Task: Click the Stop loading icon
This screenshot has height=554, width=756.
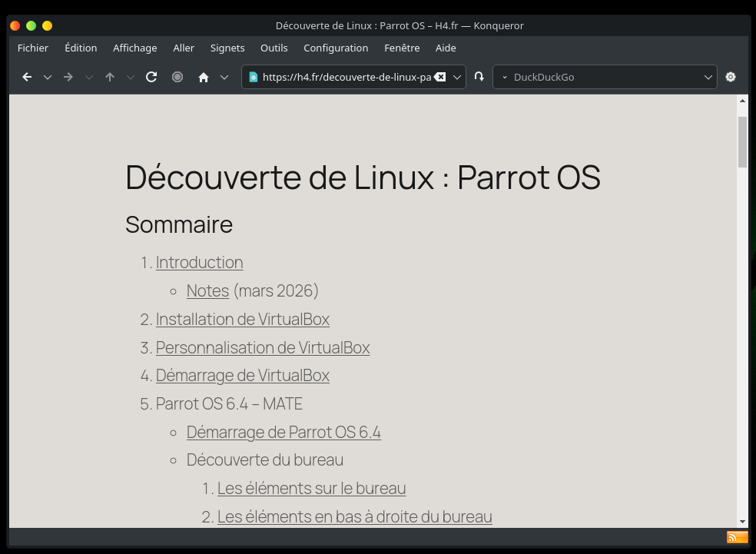Action: click(177, 77)
